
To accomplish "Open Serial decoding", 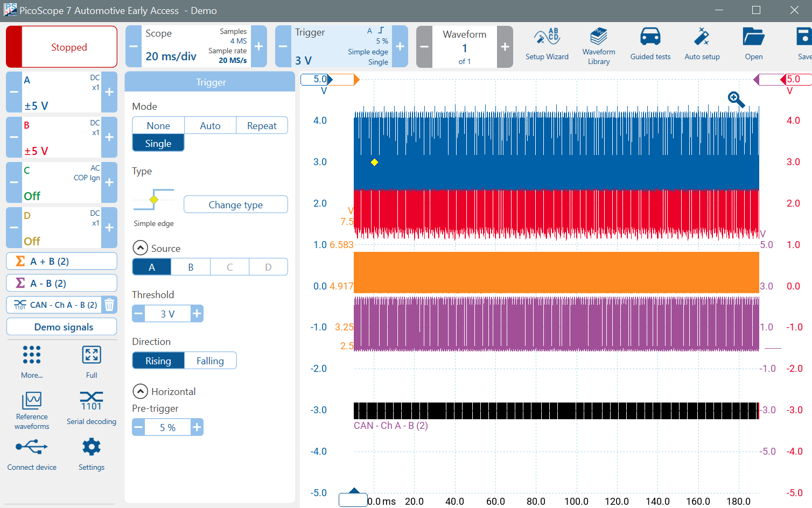I will click(92, 409).
